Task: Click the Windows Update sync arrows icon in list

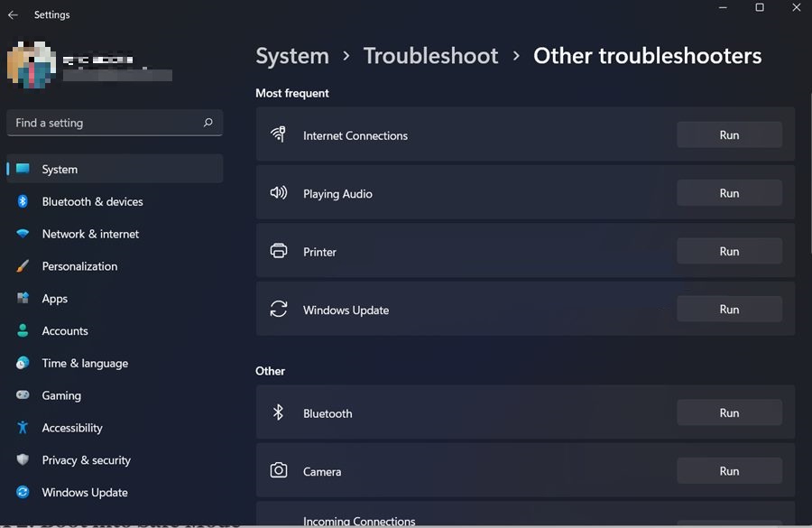Action: point(278,309)
